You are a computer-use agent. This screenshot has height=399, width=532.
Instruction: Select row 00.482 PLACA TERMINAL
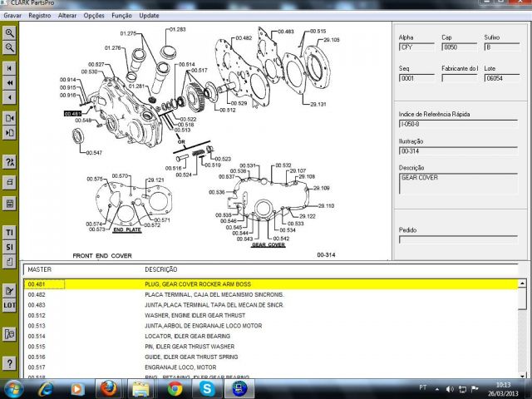271,295
